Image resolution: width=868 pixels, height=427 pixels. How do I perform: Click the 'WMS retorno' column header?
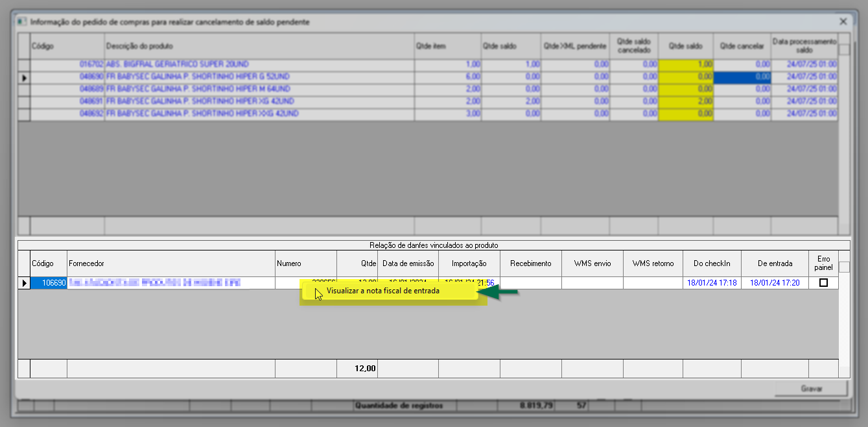653,263
